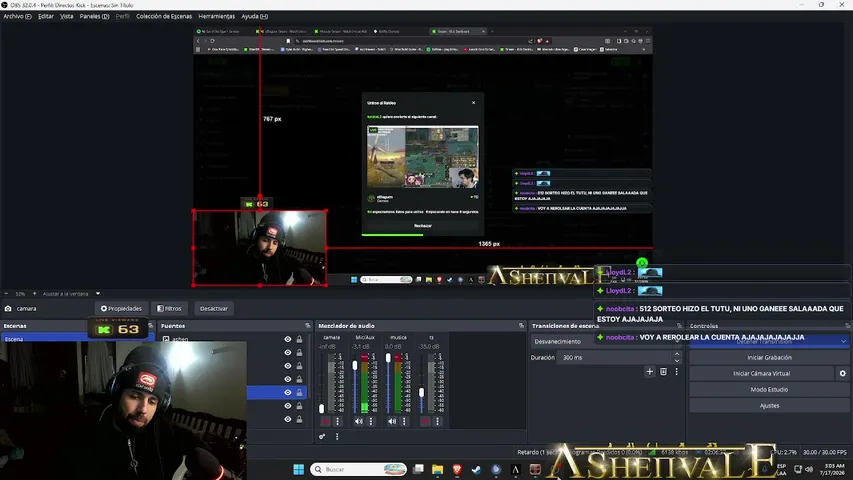Mute the musica audio channel
The height and width of the screenshot is (480, 853).
click(392, 421)
